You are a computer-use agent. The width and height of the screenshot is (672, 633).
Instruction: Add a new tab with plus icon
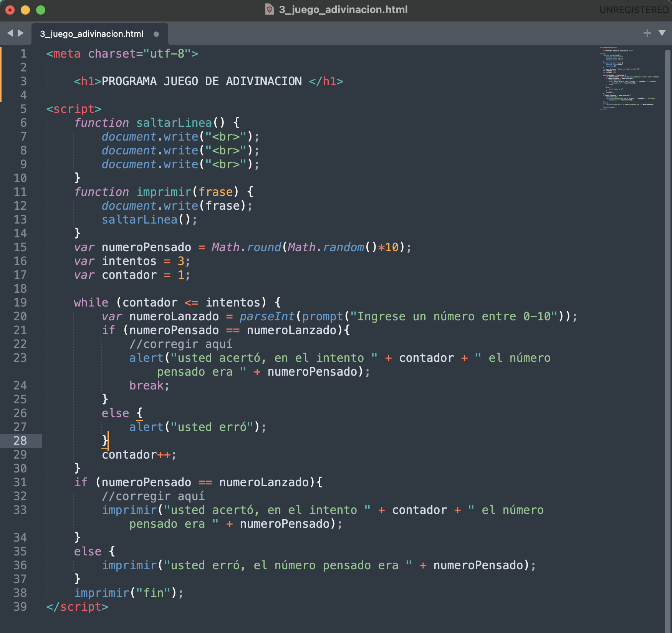point(647,33)
